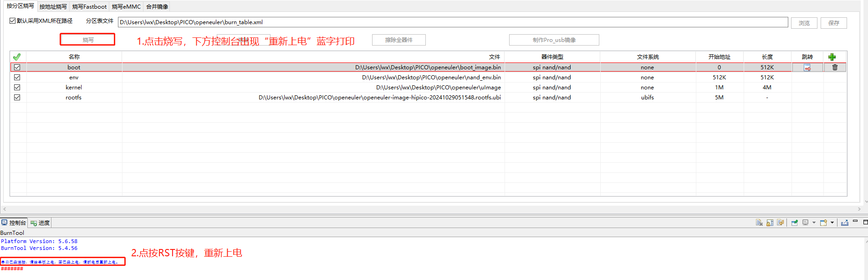Viewport: 868px width, 280px height.
Task: Uncheck the kernel partition checkbox
Action: tap(17, 88)
